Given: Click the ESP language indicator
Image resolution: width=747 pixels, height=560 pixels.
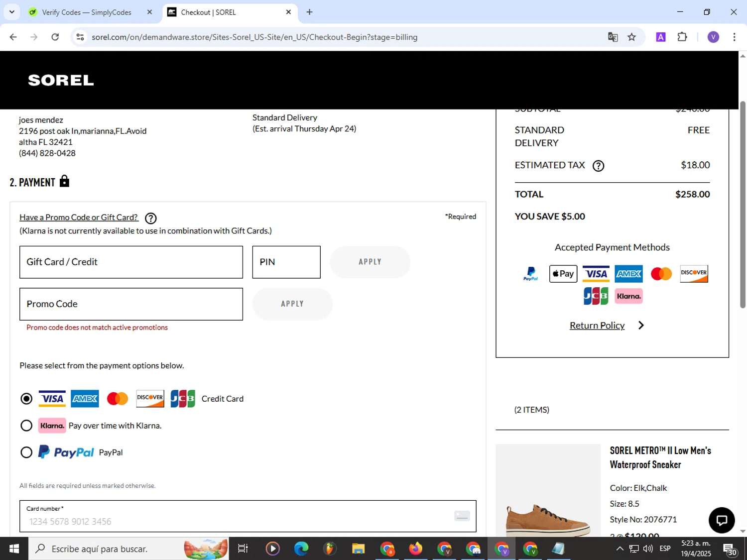Looking at the screenshot, I should coord(665,549).
